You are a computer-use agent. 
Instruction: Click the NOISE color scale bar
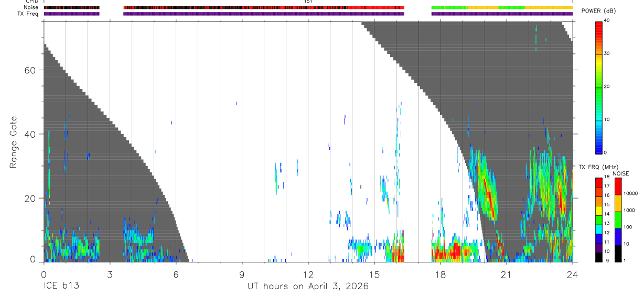(618, 219)
